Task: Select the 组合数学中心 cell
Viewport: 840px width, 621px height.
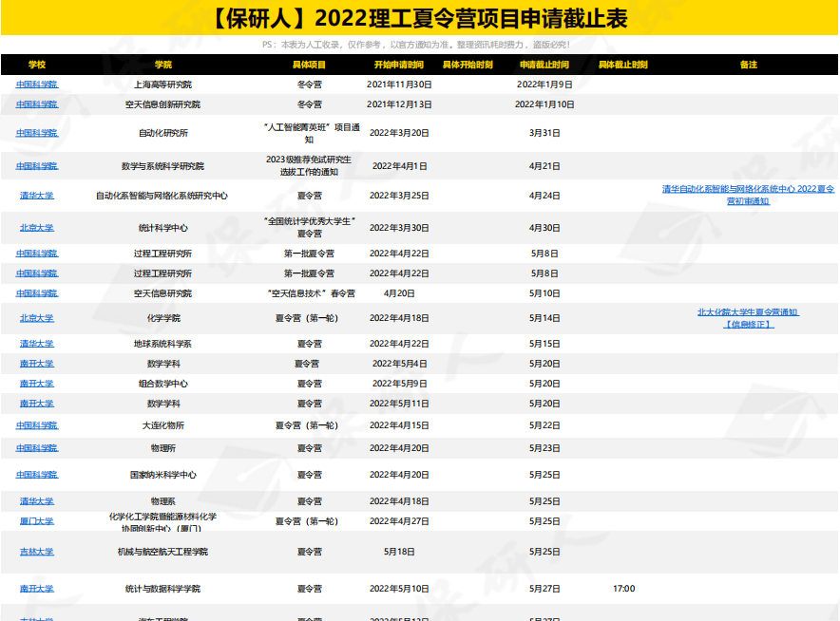Action: [162, 384]
